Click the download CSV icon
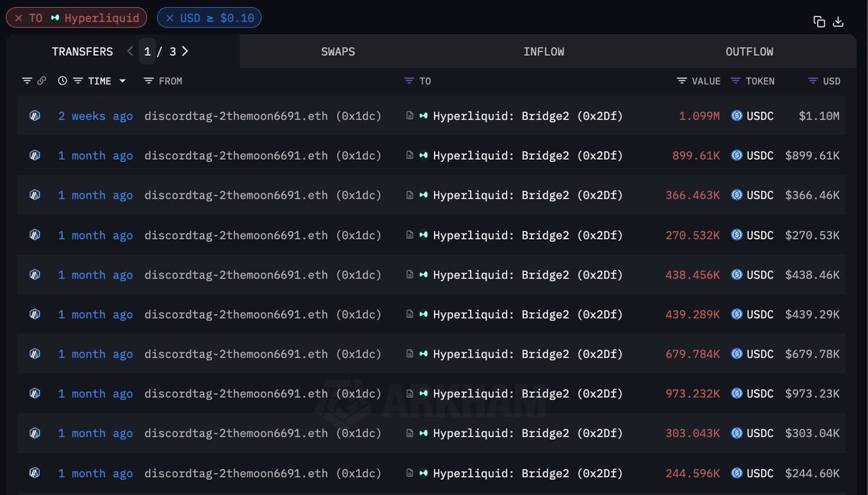Viewport: 868px width, 495px height. (838, 22)
